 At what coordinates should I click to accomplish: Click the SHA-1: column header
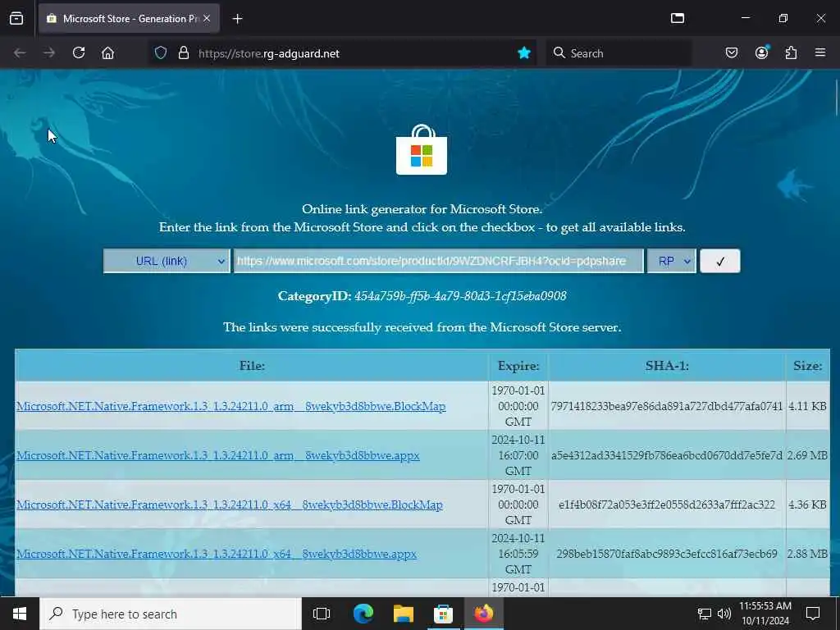(667, 365)
